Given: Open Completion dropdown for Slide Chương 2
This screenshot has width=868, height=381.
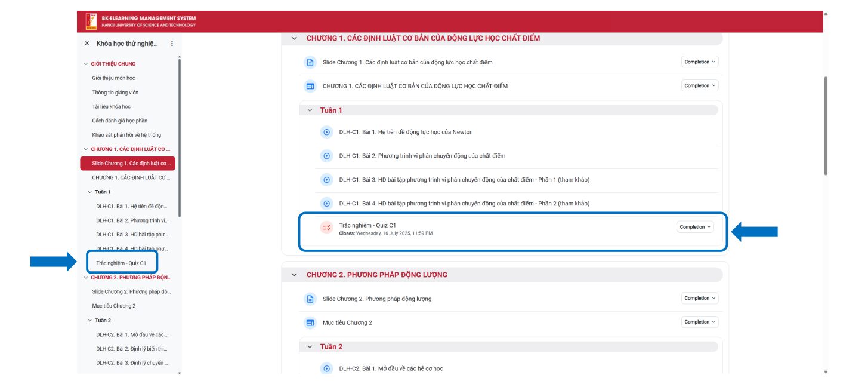Looking at the screenshot, I should click(x=700, y=299).
